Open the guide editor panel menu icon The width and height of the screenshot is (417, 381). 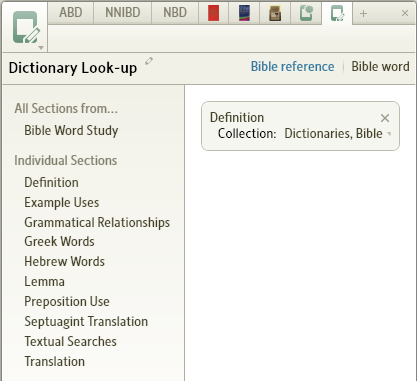pos(26,28)
